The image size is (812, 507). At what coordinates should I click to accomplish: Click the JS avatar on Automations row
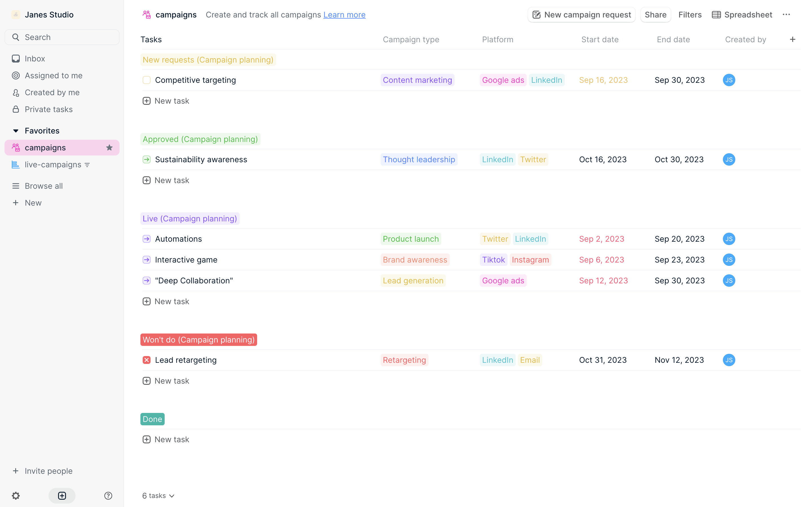point(729,239)
